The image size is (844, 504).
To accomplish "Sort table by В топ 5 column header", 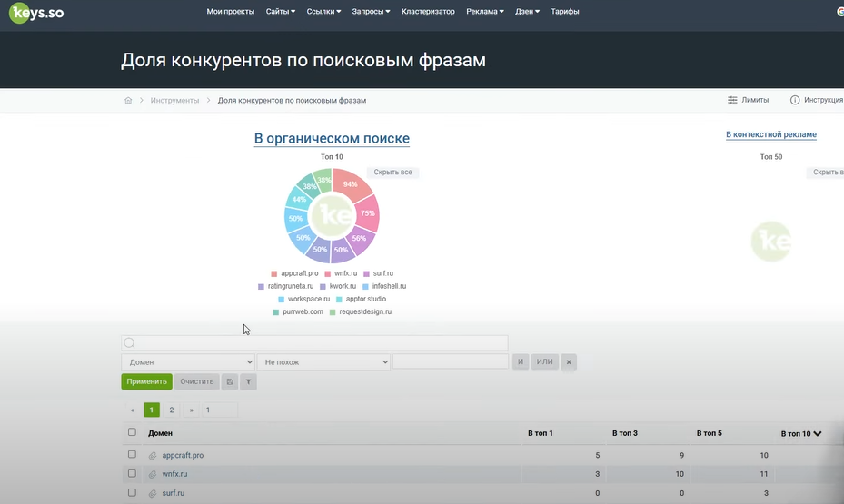I will pos(709,433).
